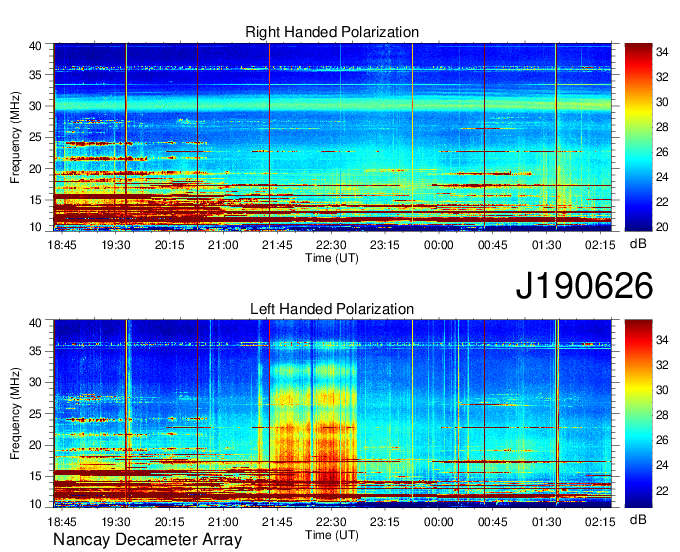Viewport: 680px width, 552px height.
Task: Click the 23:15 time tick on top plot
Action: [x=385, y=245]
